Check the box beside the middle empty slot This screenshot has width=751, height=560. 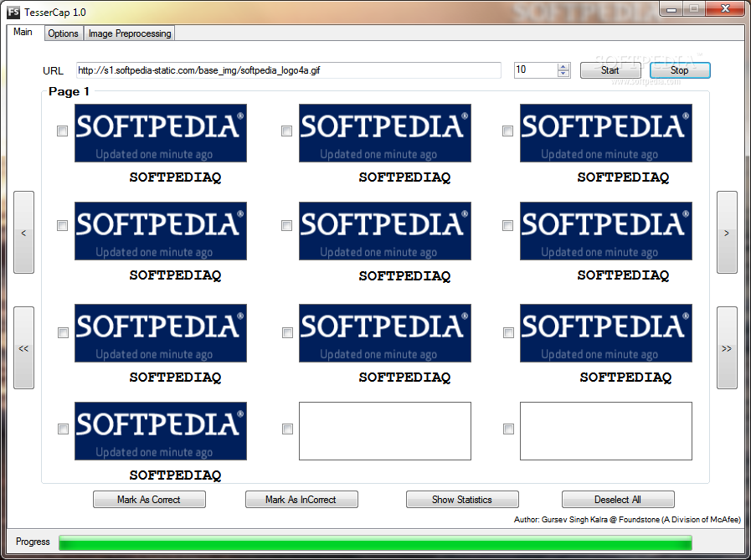pos(287,429)
